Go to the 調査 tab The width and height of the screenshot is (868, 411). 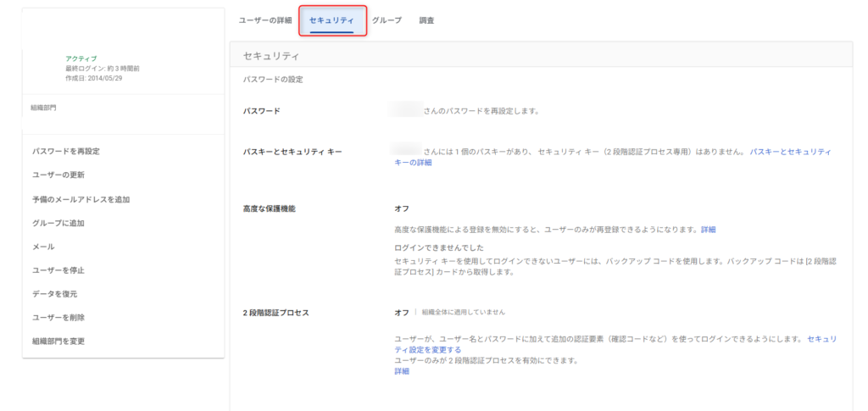[x=426, y=19]
